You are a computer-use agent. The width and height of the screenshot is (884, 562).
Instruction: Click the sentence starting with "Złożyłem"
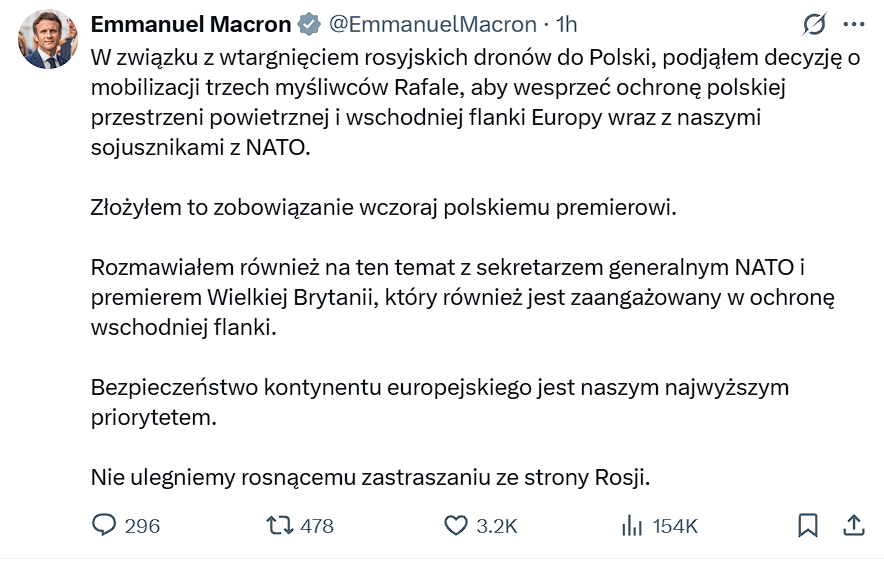[384, 209]
